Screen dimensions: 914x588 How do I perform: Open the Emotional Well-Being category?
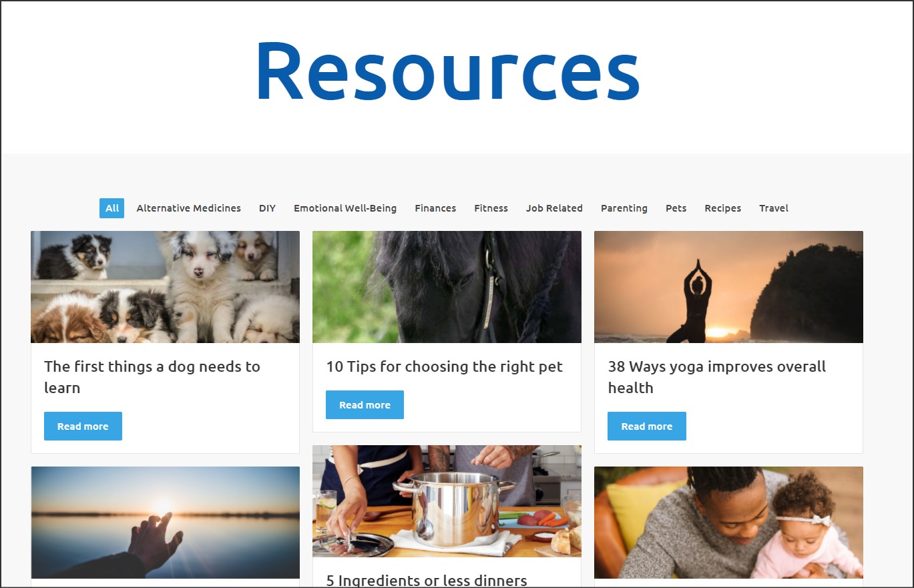[345, 208]
